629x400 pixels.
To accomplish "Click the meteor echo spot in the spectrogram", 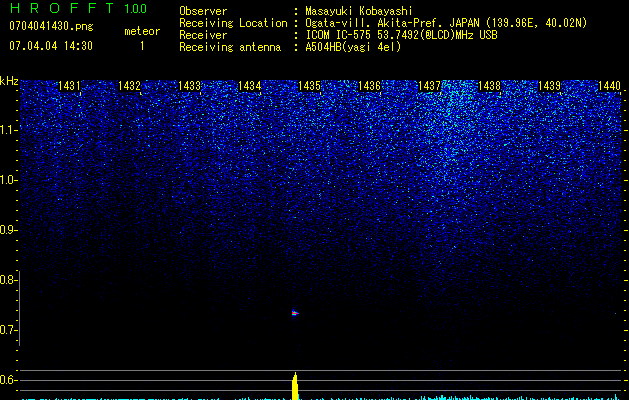I will click(295, 313).
